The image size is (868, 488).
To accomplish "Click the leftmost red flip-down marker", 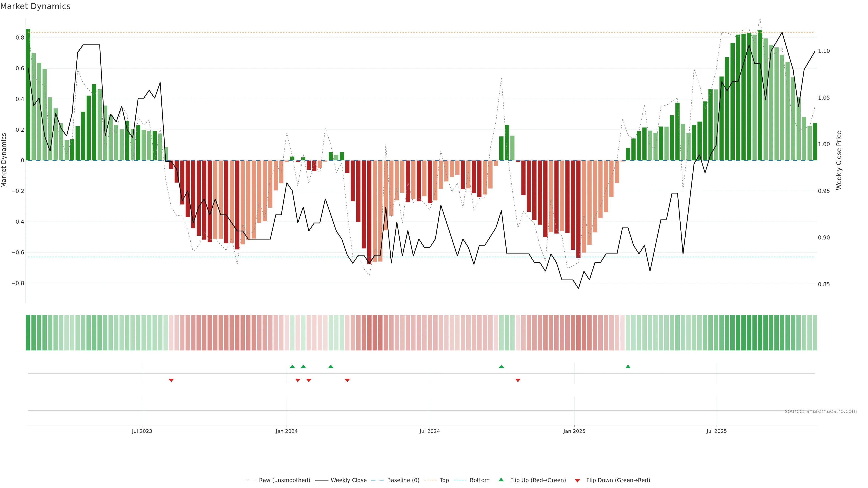I will point(171,380).
